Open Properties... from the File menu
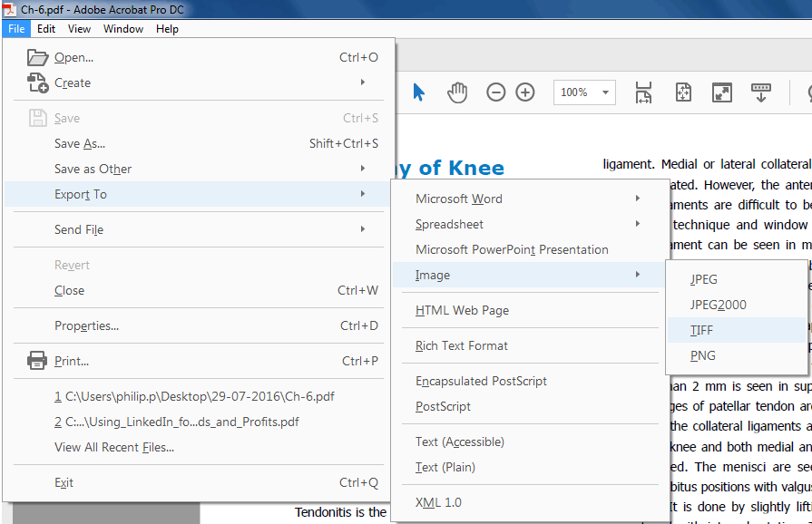Viewport: 812px width, 524px height. click(x=197, y=325)
